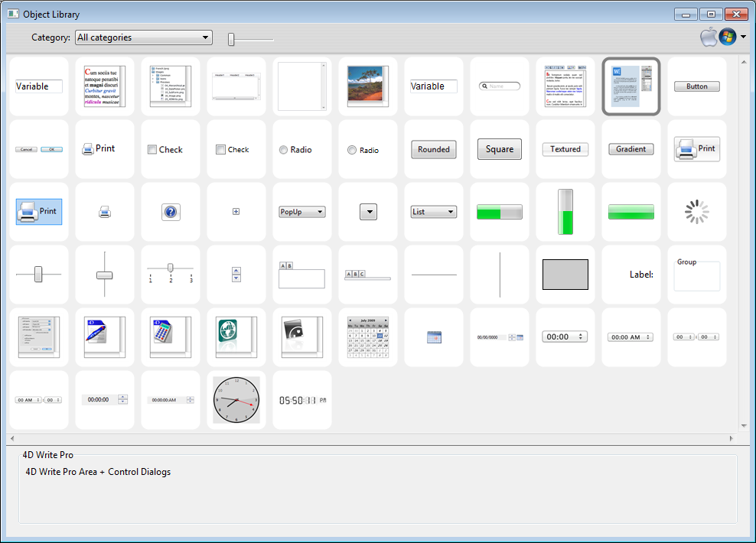
Task: Select the digital clock display object
Action: point(302,400)
